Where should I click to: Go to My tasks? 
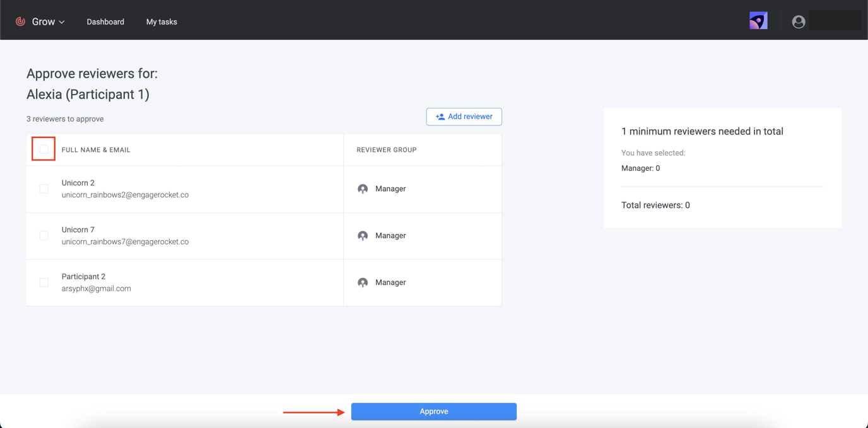pos(161,21)
